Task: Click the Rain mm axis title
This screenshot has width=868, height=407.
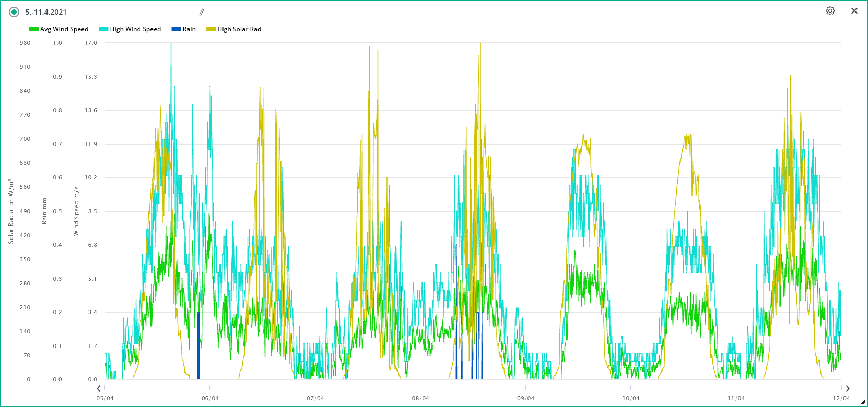Action: click(44, 211)
